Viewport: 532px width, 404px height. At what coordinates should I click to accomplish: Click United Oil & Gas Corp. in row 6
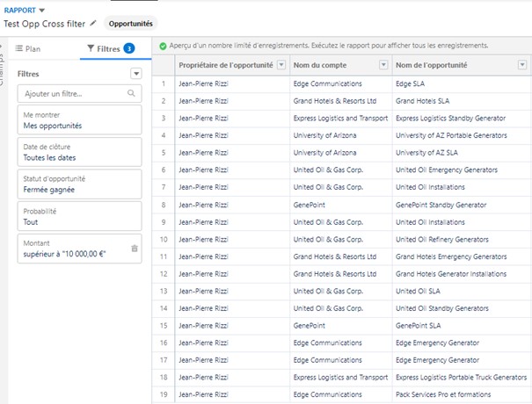click(328, 170)
